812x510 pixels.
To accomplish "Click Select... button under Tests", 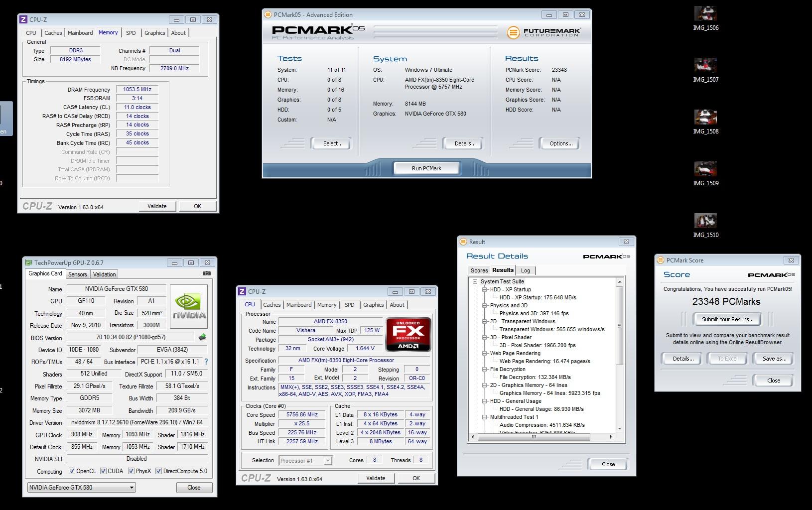I will tap(332, 143).
